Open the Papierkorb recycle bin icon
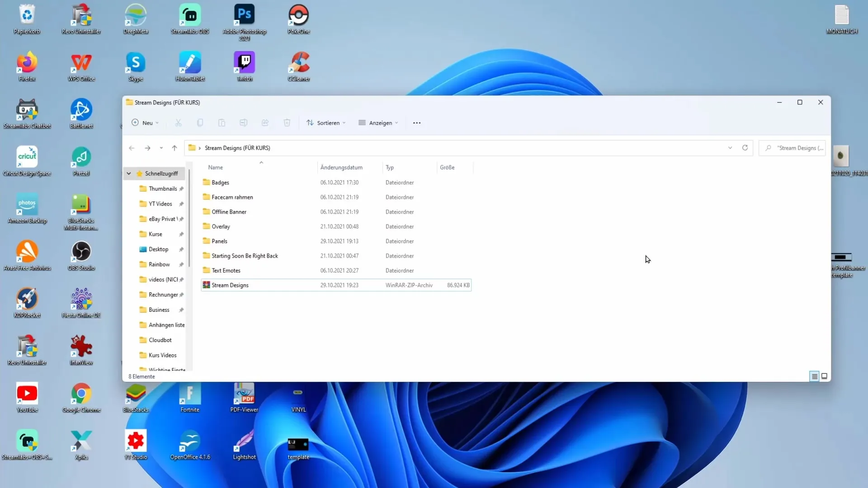This screenshot has width=868, height=488. pos(27,19)
